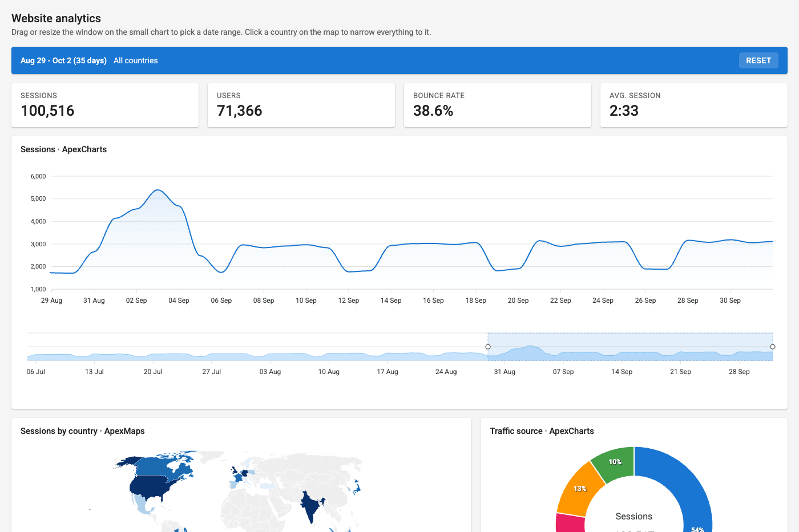The image size is (799, 532).
Task: Click the date range text "Aug 29 - Oct 2 (35 days)"
Action: [x=63, y=60]
